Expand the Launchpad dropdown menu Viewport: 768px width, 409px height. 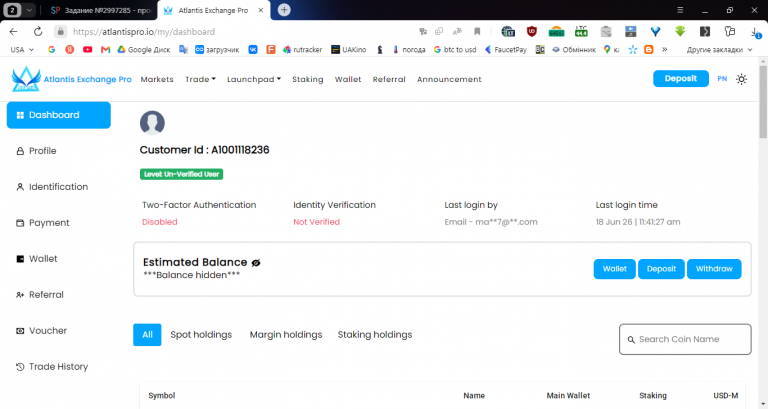254,79
